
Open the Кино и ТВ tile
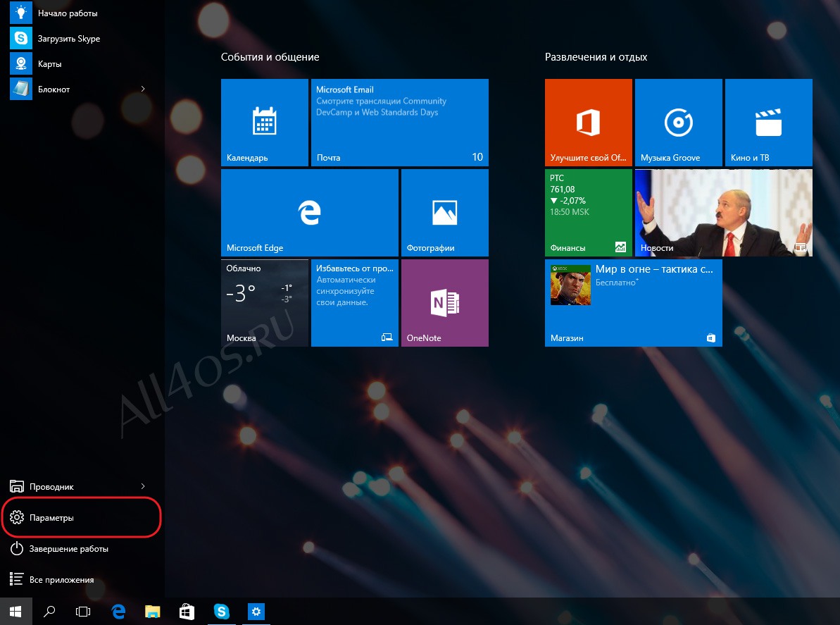(x=768, y=122)
